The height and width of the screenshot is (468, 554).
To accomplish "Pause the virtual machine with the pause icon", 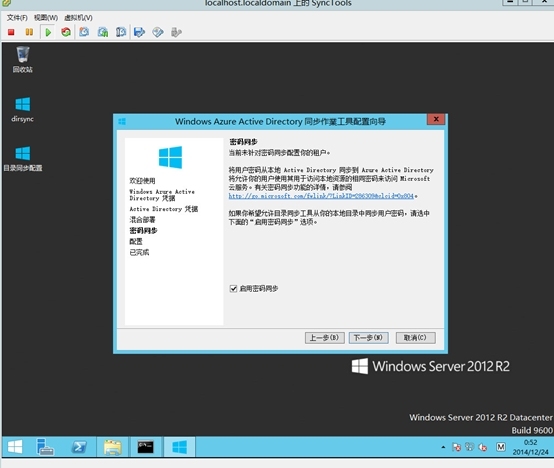I will 29,32.
